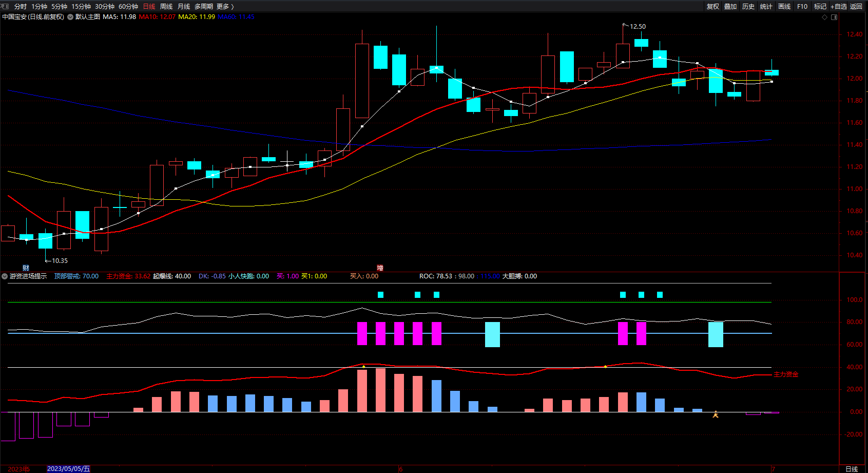
Task: Click the orange figure signal icon on the zero line
Action: tap(716, 414)
